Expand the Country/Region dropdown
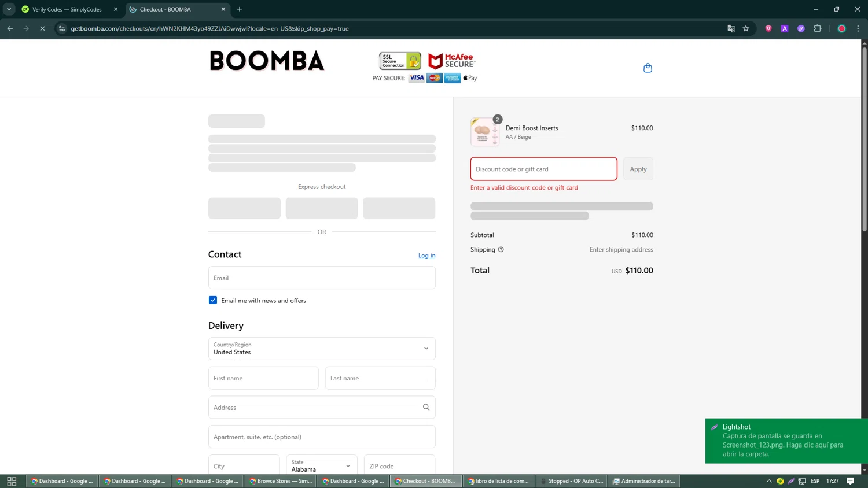The image size is (868, 488). 322,349
